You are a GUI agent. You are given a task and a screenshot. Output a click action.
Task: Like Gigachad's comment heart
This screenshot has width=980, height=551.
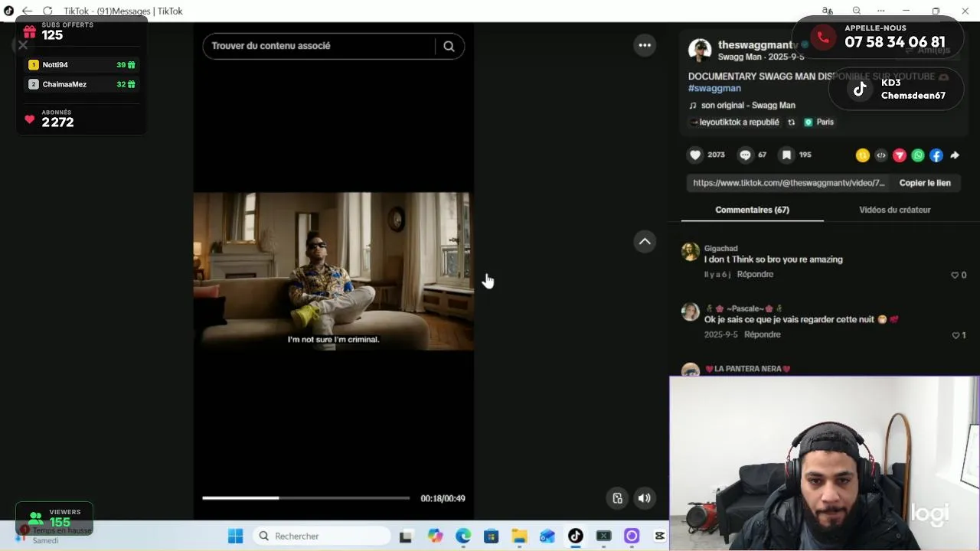click(955, 275)
